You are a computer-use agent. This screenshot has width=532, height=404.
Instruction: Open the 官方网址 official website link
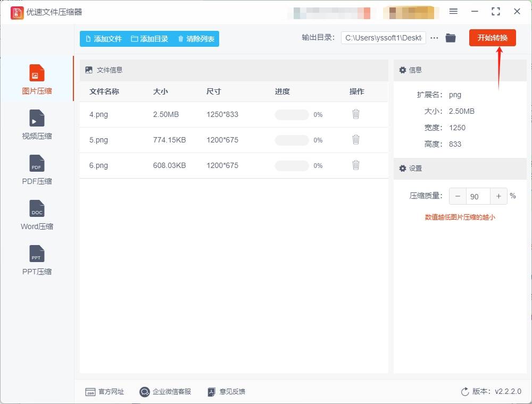[x=104, y=391]
